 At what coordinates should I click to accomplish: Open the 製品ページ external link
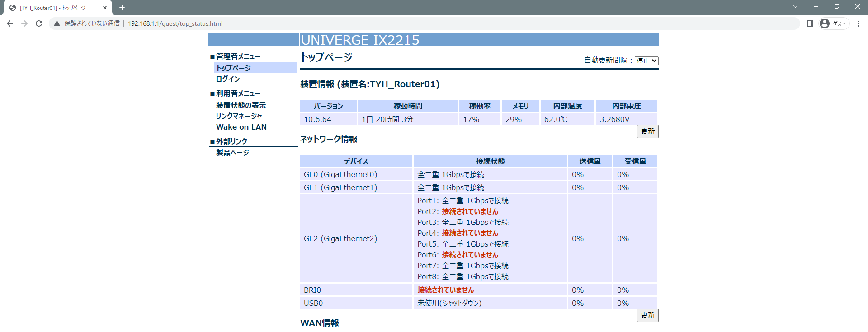pyautogui.click(x=232, y=153)
